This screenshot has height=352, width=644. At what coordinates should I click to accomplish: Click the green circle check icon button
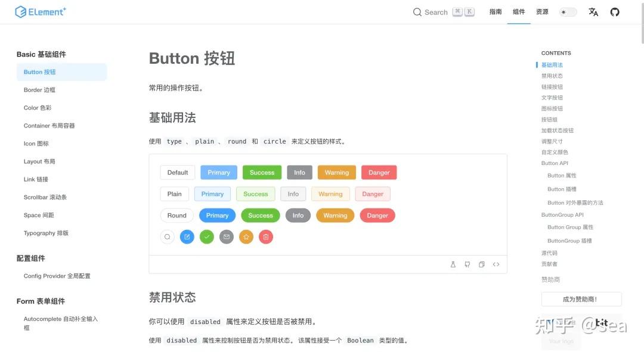pyautogui.click(x=206, y=236)
